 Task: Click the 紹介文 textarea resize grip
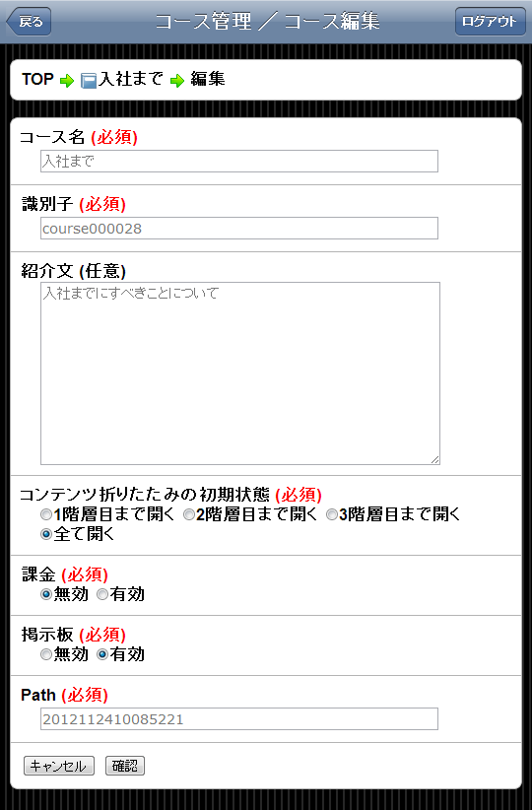click(x=434, y=460)
